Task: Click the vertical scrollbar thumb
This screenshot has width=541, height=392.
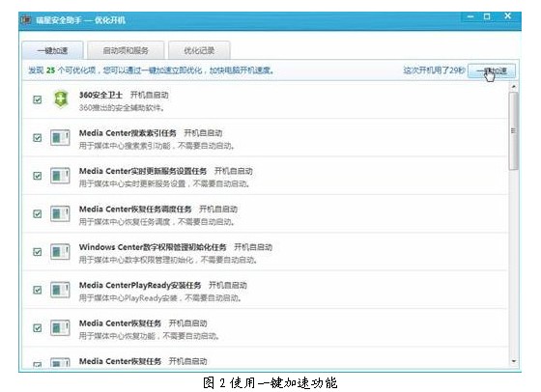Action: pyautogui.click(x=514, y=131)
